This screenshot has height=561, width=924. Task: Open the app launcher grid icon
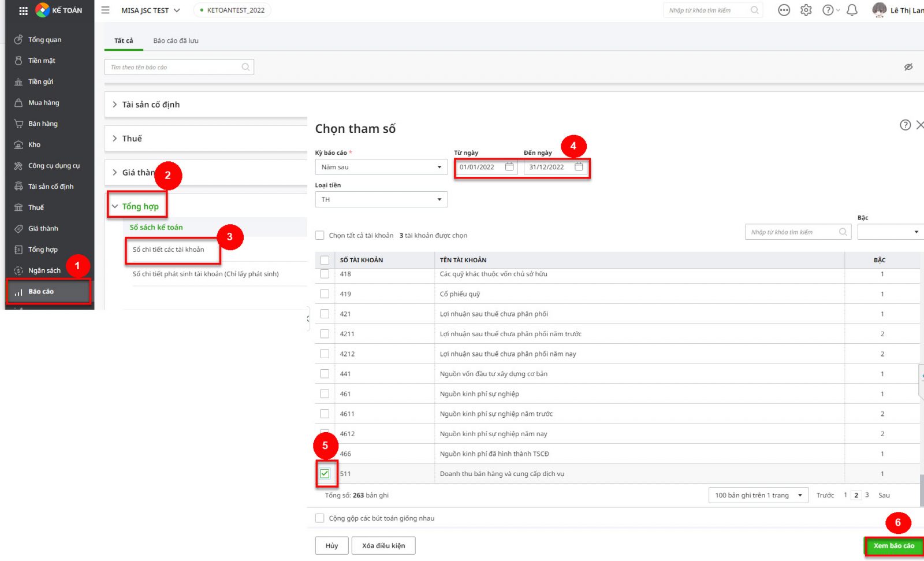(23, 10)
